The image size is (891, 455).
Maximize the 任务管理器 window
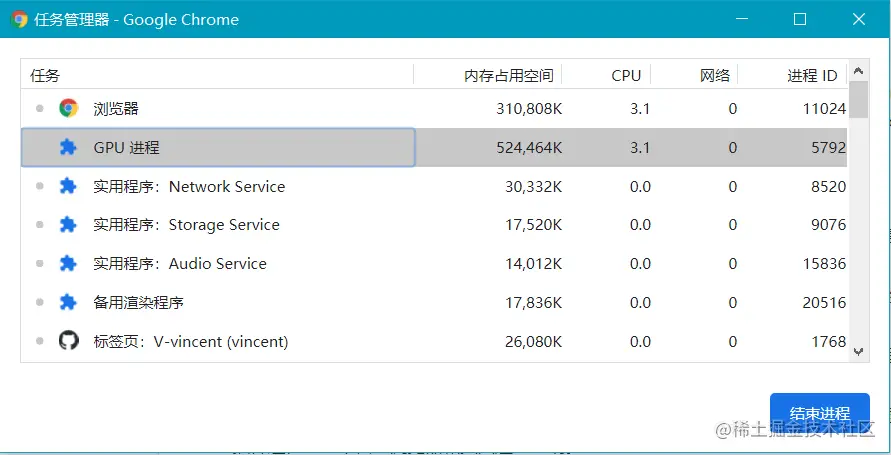click(800, 19)
